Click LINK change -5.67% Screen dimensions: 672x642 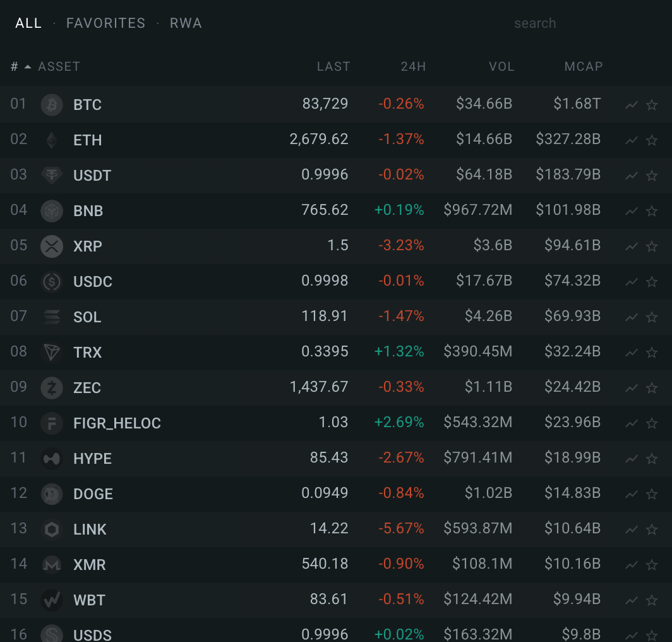click(401, 528)
